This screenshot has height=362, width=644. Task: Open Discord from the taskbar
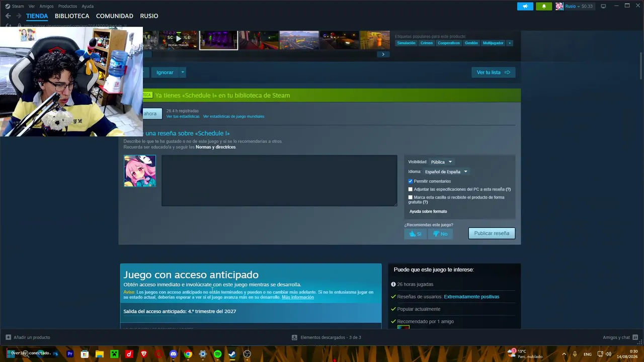(174, 354)
